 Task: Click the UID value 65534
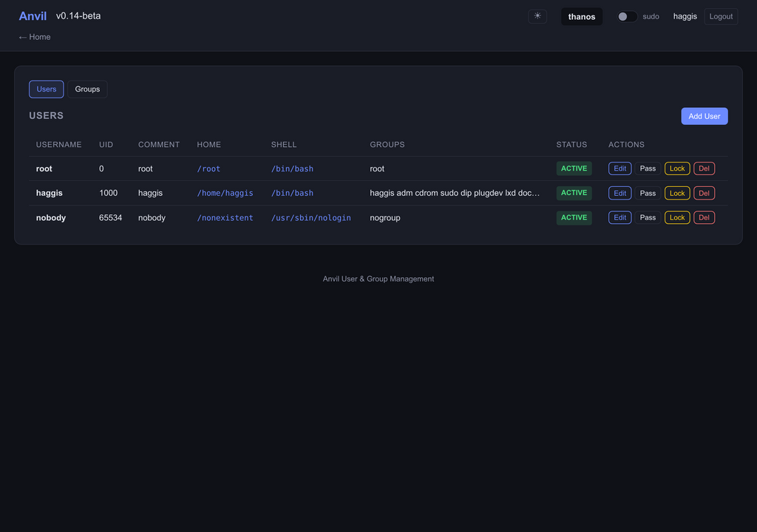point(111,218)
